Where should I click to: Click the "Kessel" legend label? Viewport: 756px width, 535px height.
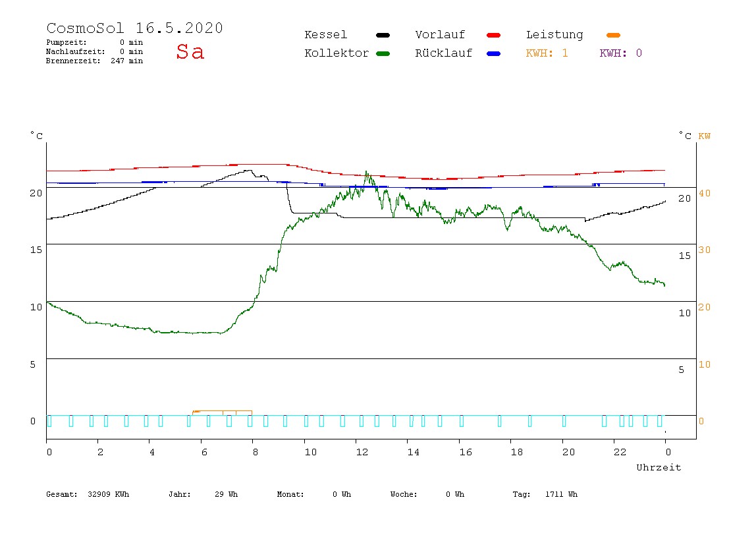click(x=325, y=35)
